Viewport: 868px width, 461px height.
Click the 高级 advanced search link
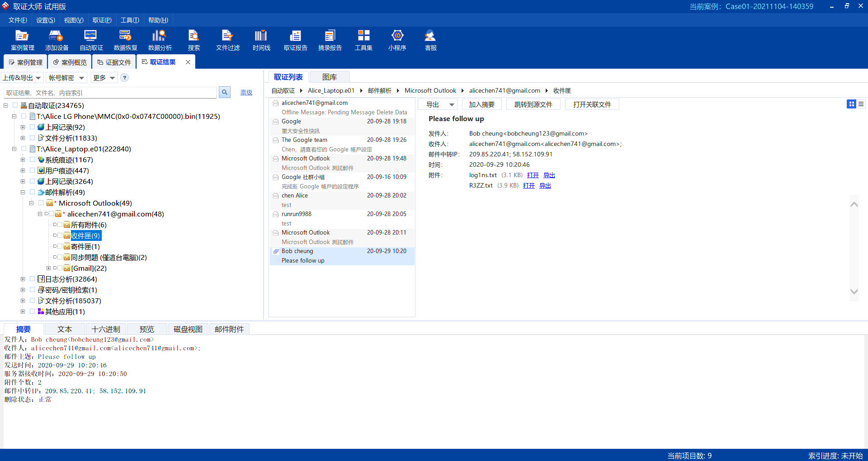click(x=246, y=92)
